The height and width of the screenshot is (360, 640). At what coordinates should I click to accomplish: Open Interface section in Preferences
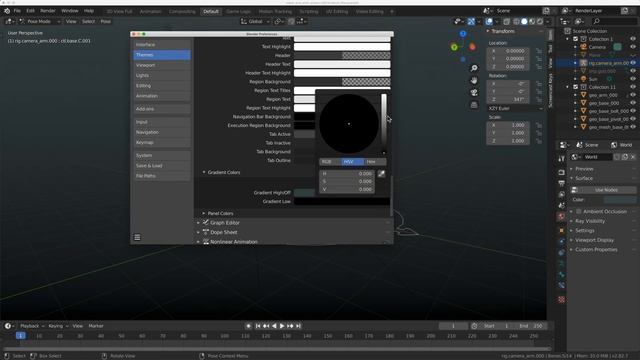point(162,44)
